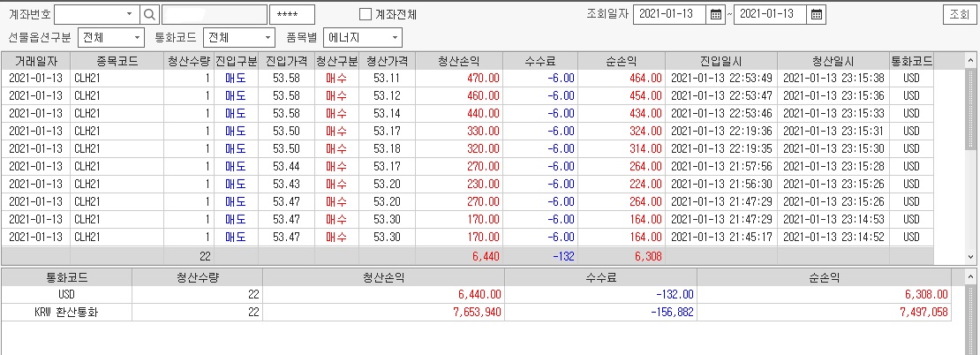Open the start date calendar picker

click(x=716, y=14)
